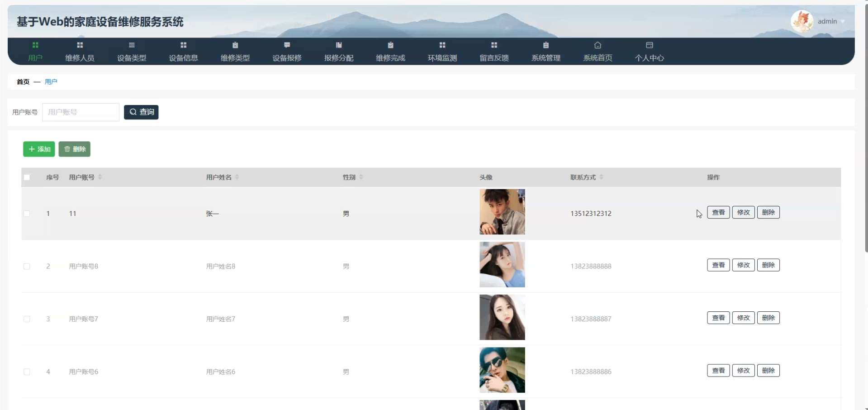
Task: Click the 用户 nav grid icon
Action: [x=35, y=45]
